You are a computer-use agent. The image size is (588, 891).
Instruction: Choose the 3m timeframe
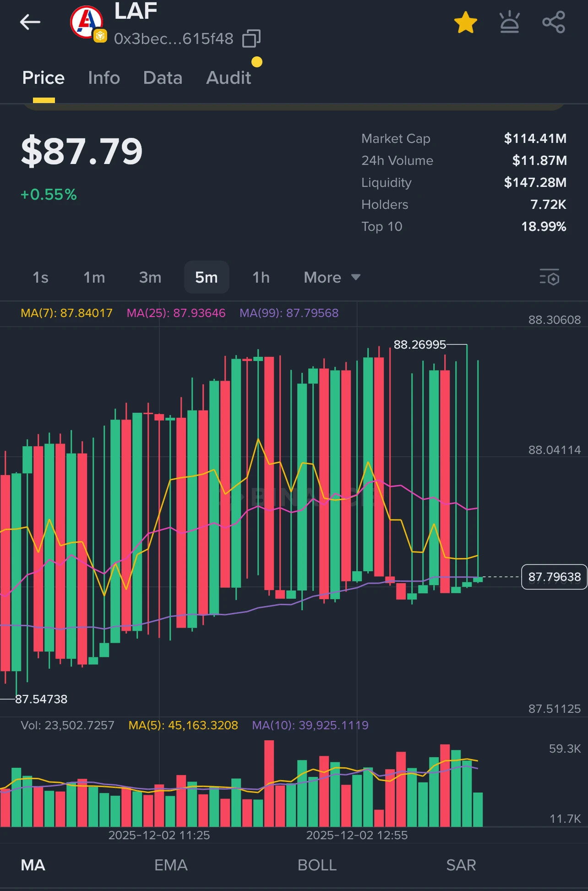(x=150, y=278)
